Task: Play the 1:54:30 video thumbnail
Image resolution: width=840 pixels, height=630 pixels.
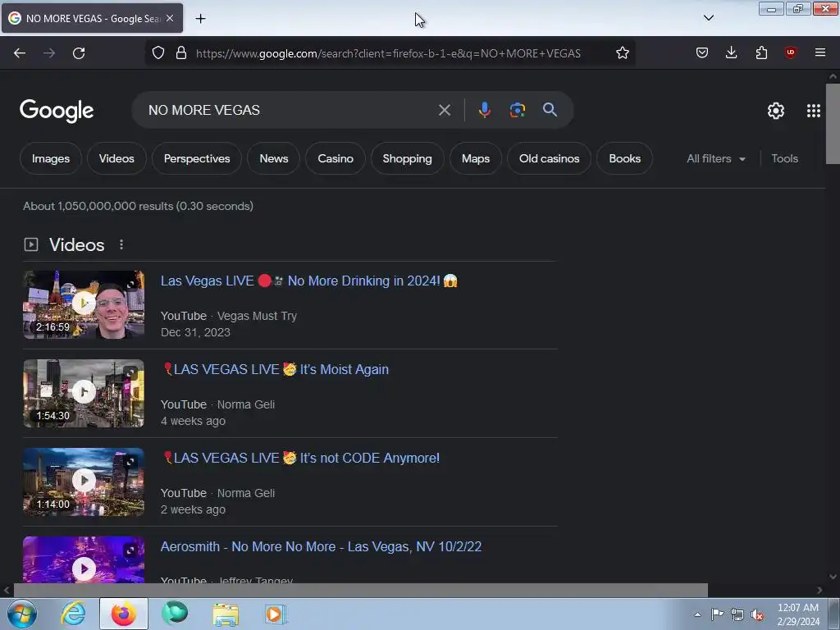Action: 84,393
